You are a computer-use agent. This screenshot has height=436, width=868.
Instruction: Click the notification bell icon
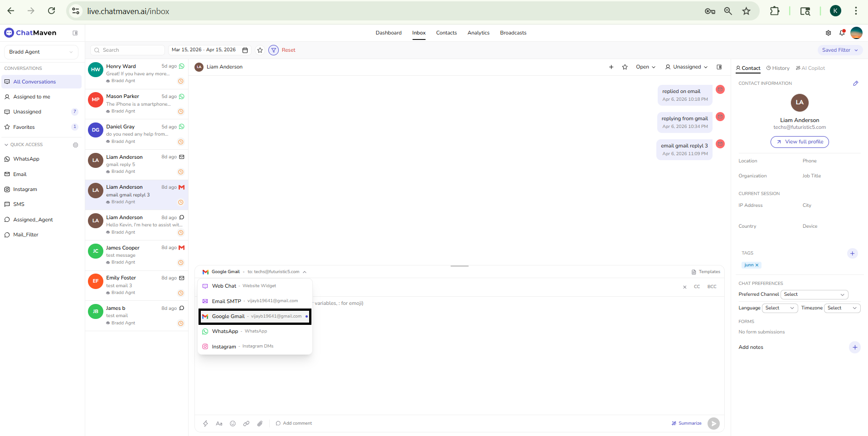(842, 33)
